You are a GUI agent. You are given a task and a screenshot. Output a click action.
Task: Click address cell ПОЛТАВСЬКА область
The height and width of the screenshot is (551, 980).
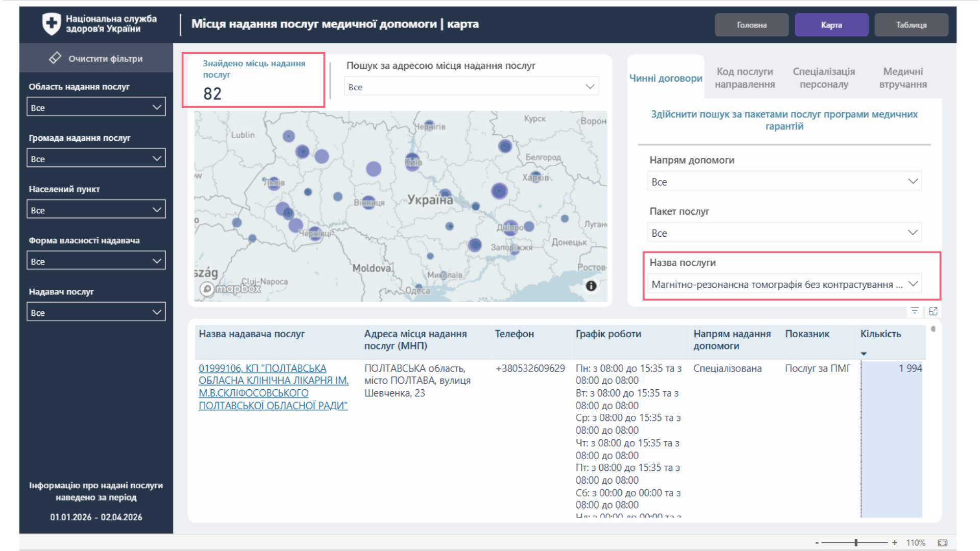point(418,381)
